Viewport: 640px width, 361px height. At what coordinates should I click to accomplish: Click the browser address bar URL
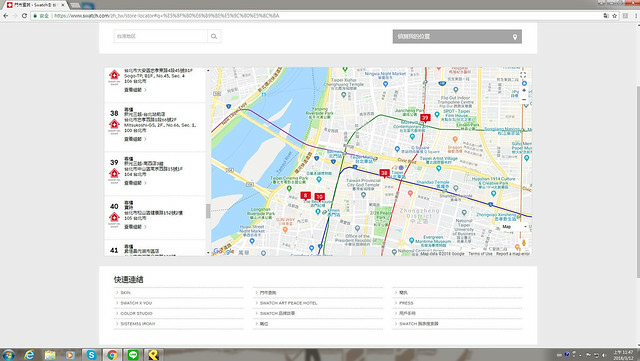tap(167, 16)
